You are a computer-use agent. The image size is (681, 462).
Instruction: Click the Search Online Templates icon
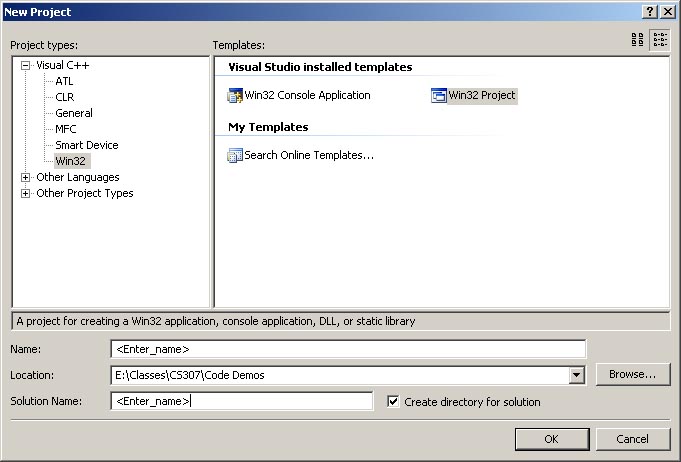pos(235,155)
